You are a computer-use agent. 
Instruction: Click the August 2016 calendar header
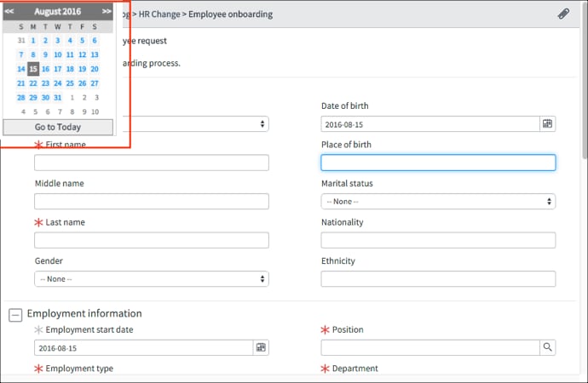click(x=58, y=11)
